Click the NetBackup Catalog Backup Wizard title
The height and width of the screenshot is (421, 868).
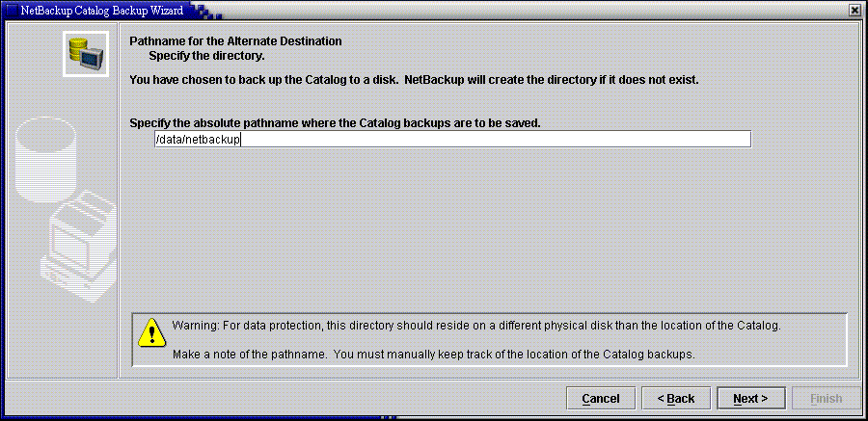pyautogui.click(x=102, y=9)
